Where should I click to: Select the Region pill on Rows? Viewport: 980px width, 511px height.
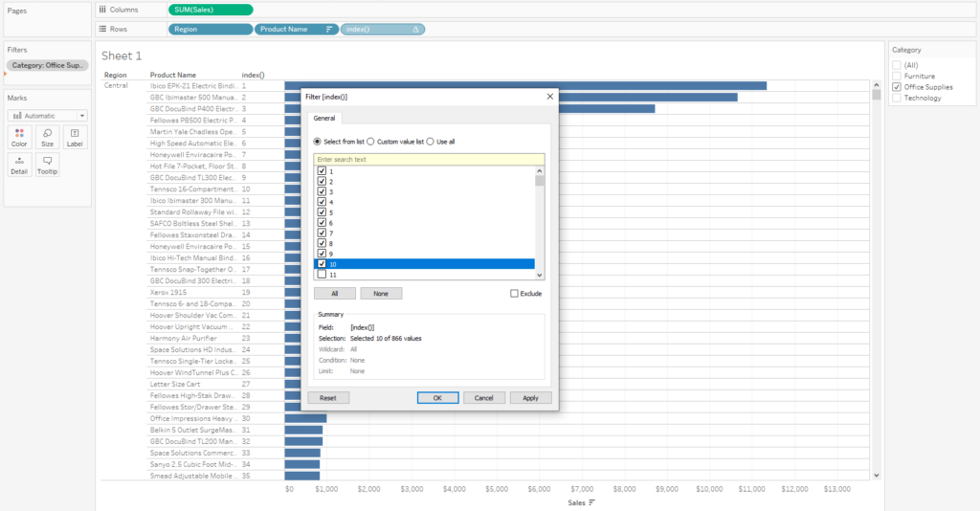tap(211, 30)
